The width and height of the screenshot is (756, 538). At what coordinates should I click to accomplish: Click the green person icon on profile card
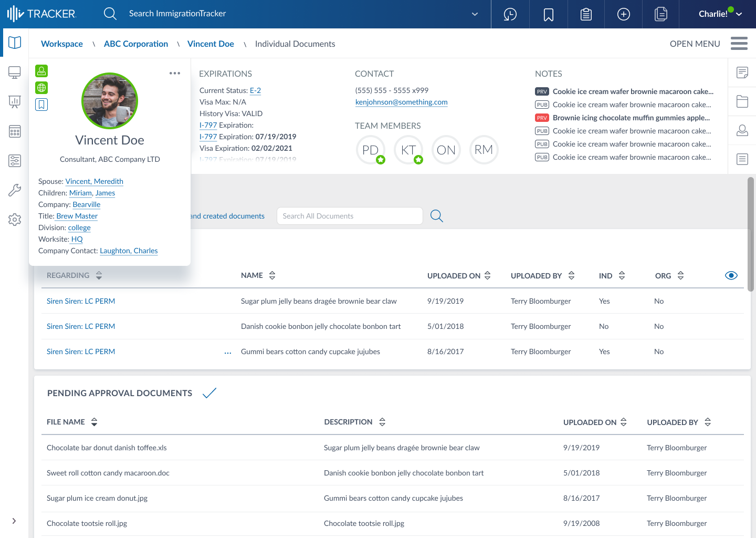(41, 71)
